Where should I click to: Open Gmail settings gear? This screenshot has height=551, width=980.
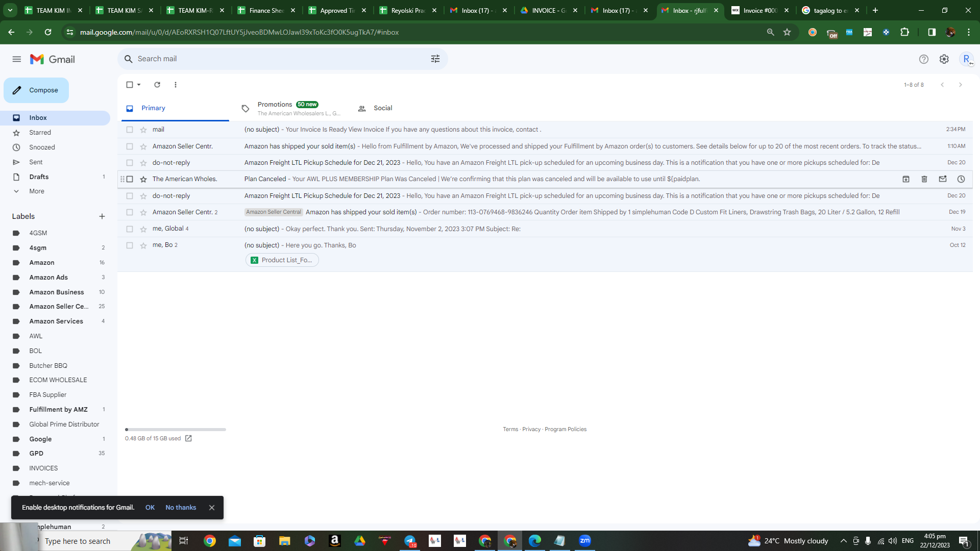(x=944, y=59)
